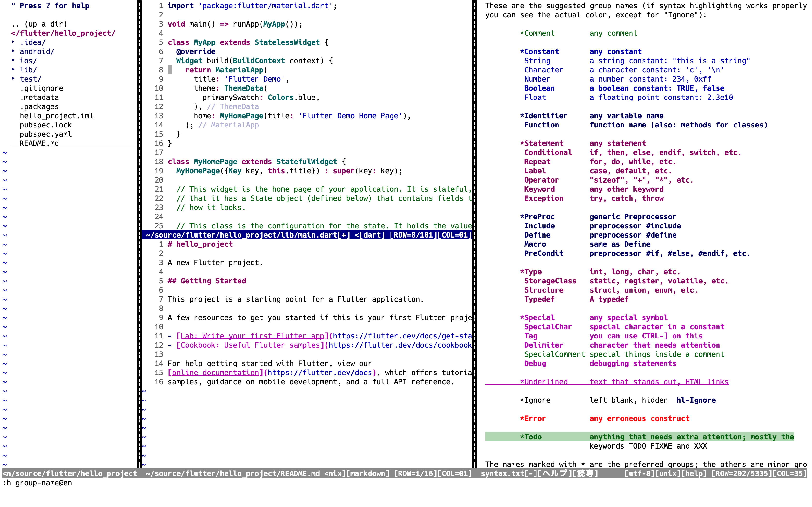Expand the .idea/ directory arrow
Image resolution: width=812 pixels, height=507 pixels.
click(x=13, y=42)
